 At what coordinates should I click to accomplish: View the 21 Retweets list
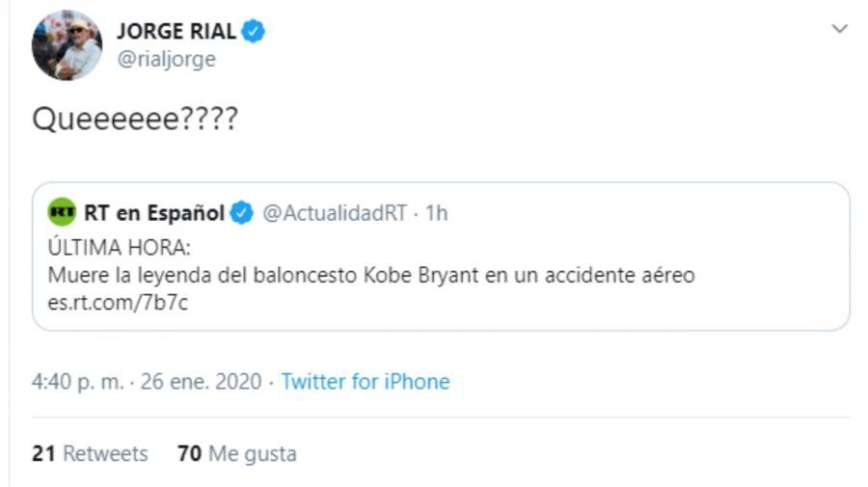tap(90, 453)
